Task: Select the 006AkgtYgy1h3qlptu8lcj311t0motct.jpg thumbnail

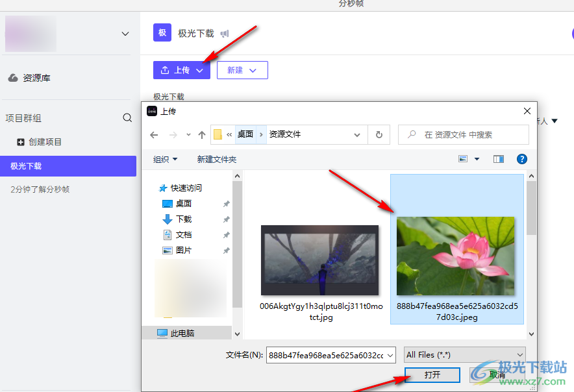Action: coord(319,260)
